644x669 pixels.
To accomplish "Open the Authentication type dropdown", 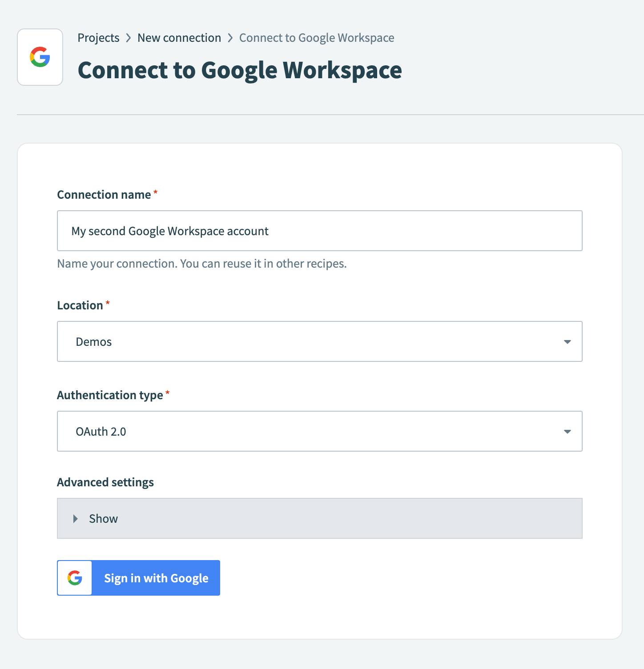I will 319,431.
